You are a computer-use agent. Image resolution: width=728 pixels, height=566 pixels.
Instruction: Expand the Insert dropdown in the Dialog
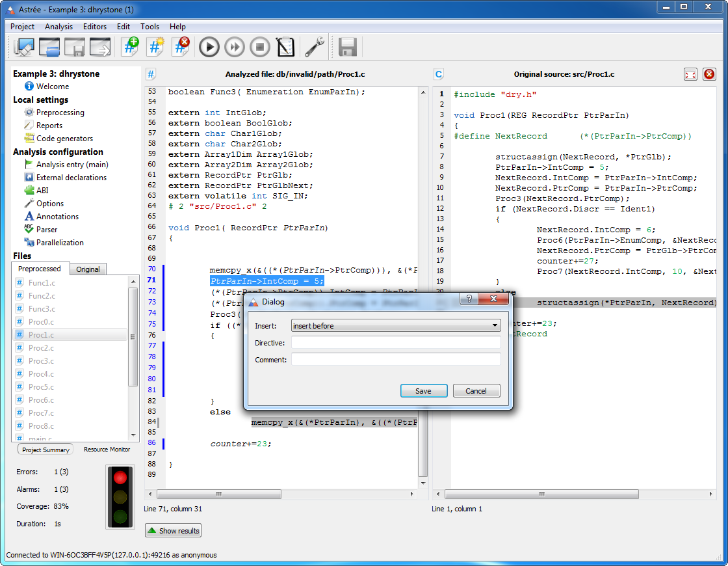396,326
